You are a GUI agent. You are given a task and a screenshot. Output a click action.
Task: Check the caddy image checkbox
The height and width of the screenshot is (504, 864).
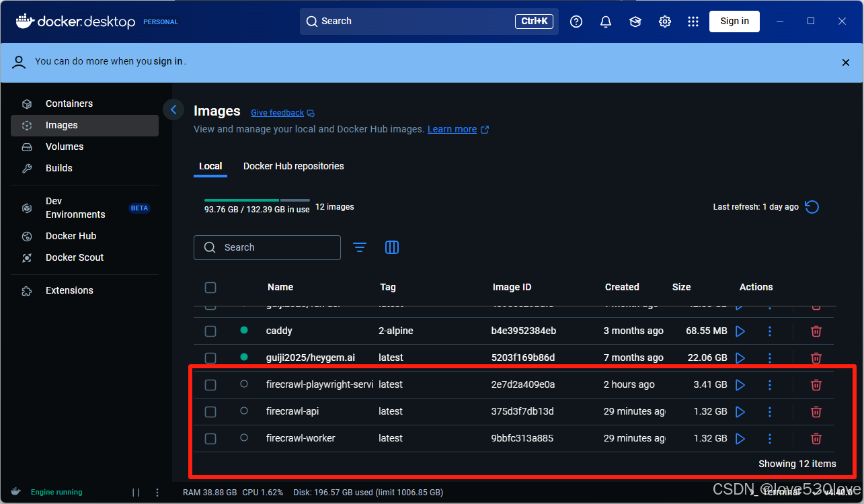click(x=210, y=331)
